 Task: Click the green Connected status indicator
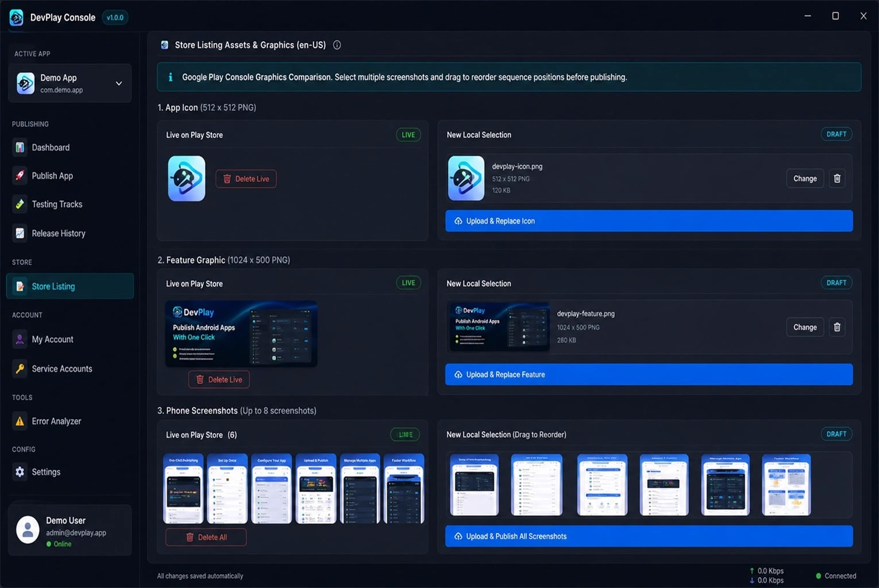(836, 576)
